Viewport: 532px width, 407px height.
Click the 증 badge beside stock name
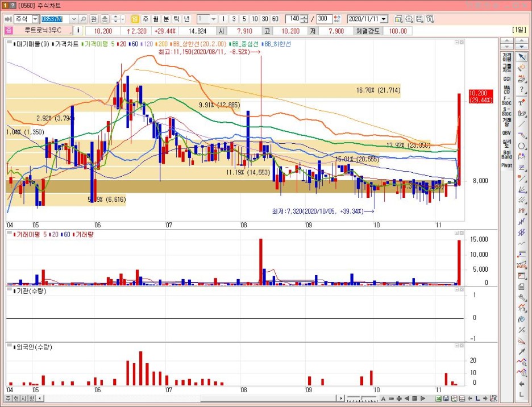click(9, 31)
